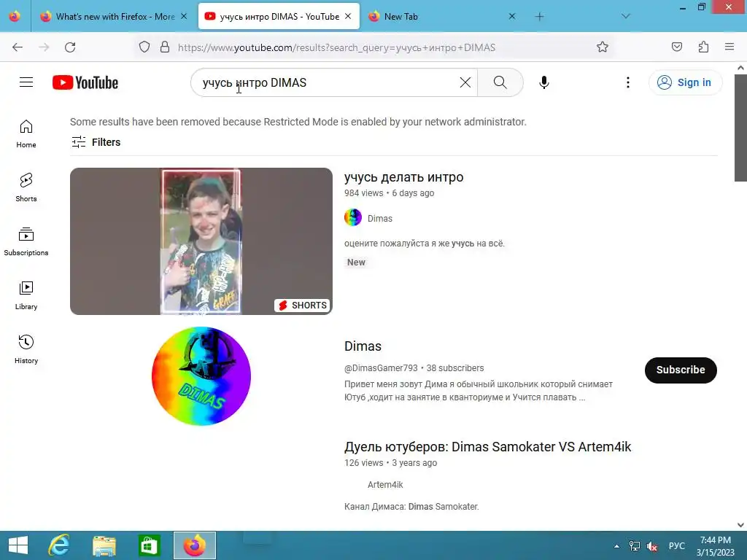
Task: Click the Dimas avatar under first video
Action: [353, 217]
